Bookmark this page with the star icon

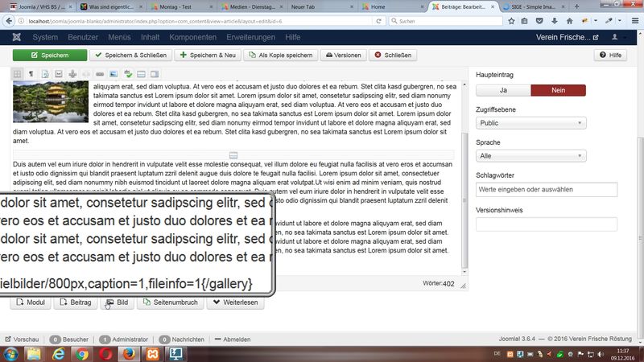[x=511, y=21]
